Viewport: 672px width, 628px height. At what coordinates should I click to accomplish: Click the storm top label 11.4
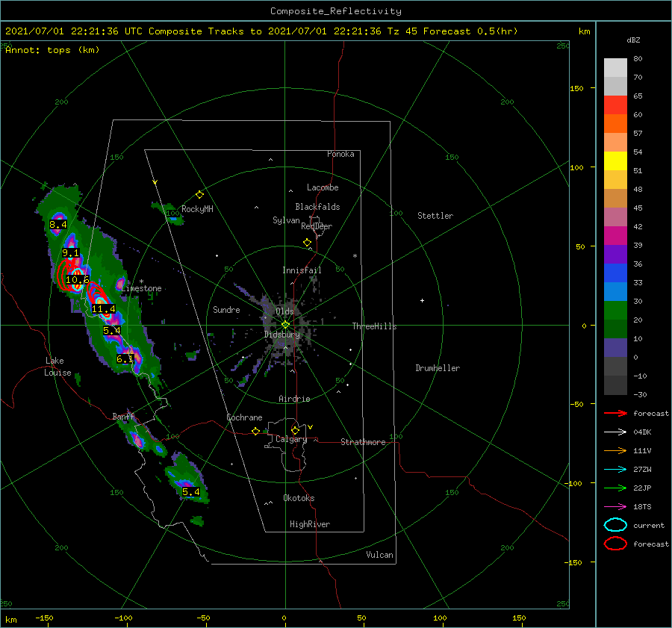[103, 308]
